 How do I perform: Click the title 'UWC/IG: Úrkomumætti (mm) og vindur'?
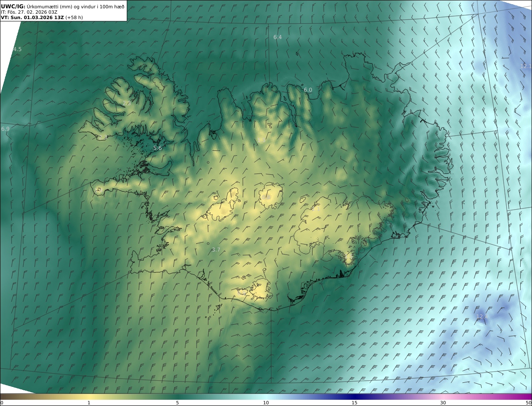coord(62,6)
